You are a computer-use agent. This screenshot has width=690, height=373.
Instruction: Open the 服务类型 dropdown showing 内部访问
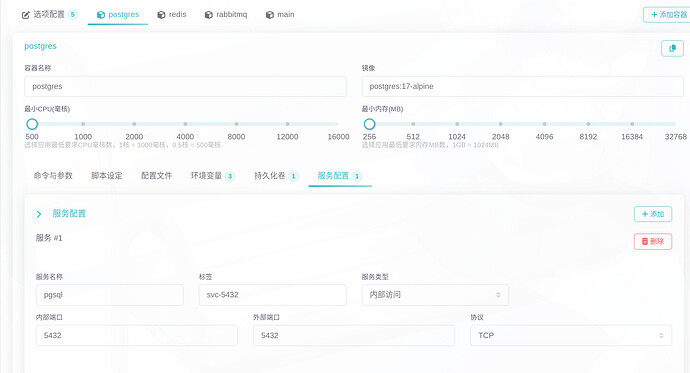[x=436, y=295]
